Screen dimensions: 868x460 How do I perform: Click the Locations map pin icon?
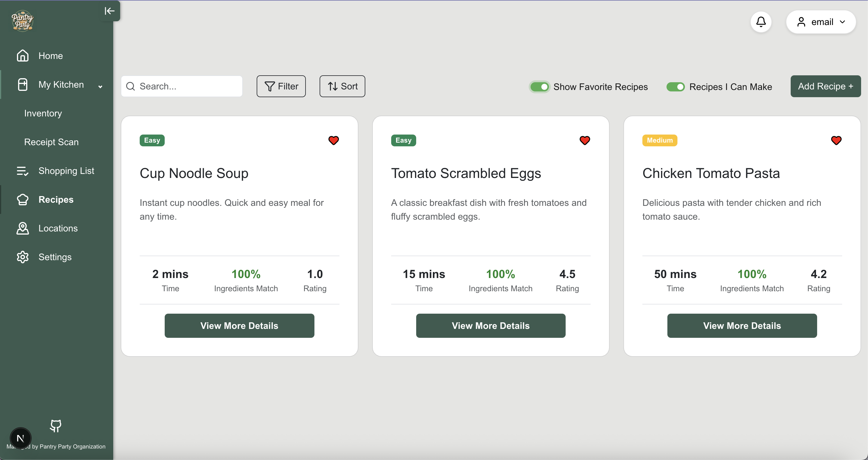coord(23,228)
